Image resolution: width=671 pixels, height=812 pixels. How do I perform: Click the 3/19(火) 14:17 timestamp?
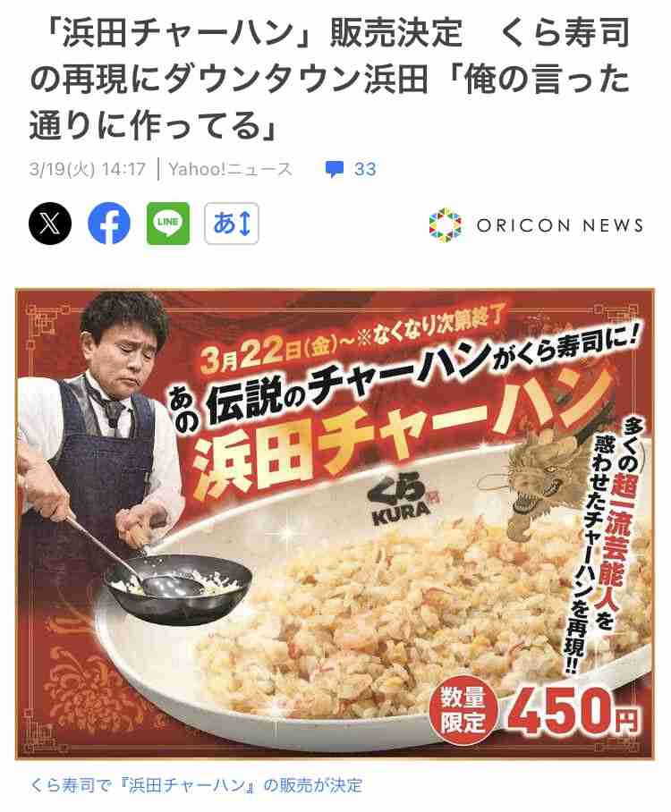click(x=88, y=169)
